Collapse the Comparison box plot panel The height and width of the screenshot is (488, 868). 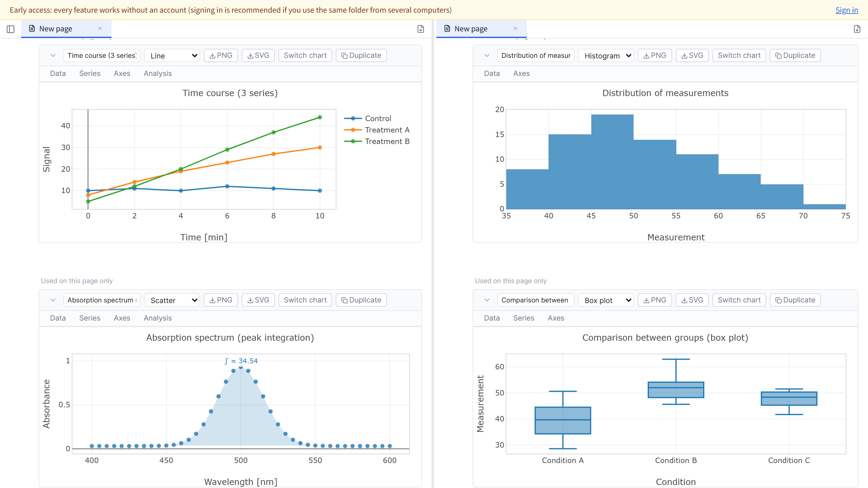coord(487,300)
